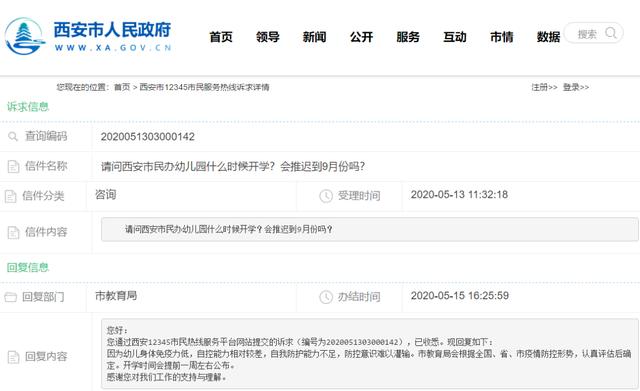Open the 服务 navigation menu item
Screen dimensions: 640x391
(408, 37)
